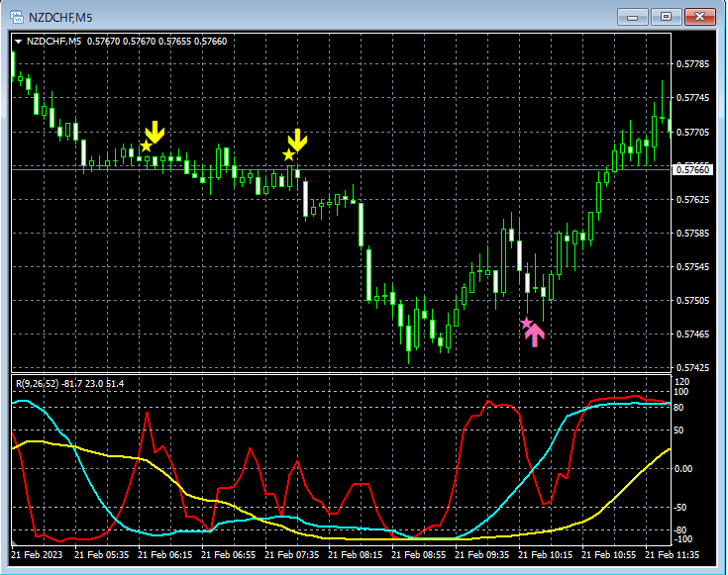Screen dimensions: 728x575
Task: Click the NZDCHF,M5 chart window icon
Action: 17,18
